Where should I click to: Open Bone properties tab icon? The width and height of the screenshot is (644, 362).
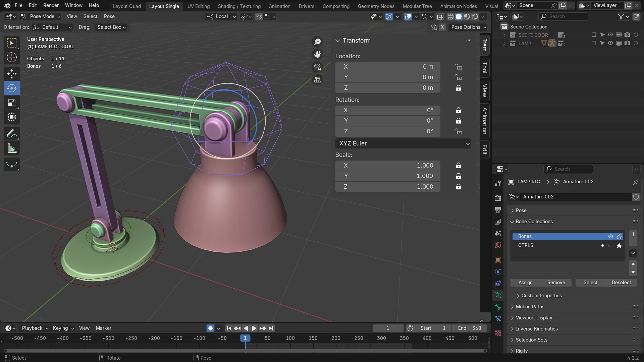point(498,307)
